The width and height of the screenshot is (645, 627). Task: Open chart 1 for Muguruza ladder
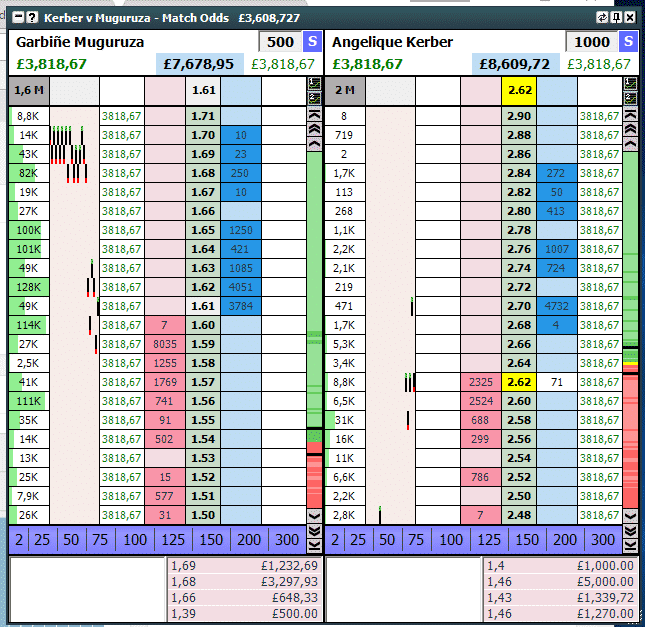click(314, 84)
